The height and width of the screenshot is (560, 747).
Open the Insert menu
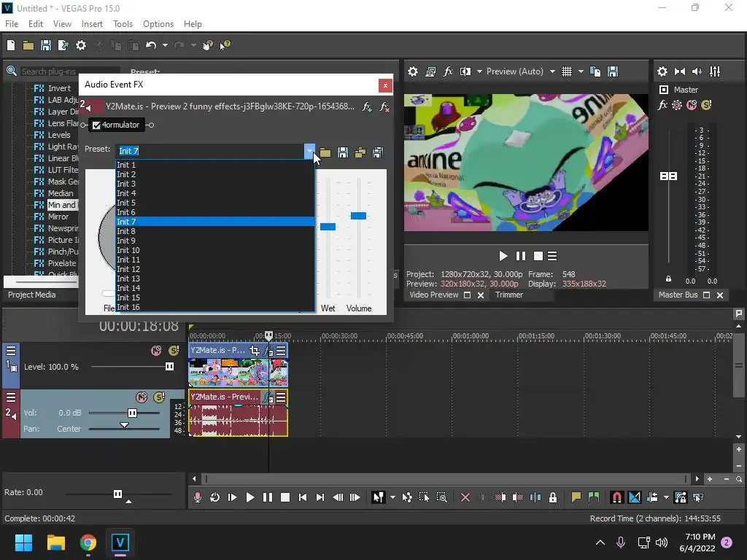(92, 24)
